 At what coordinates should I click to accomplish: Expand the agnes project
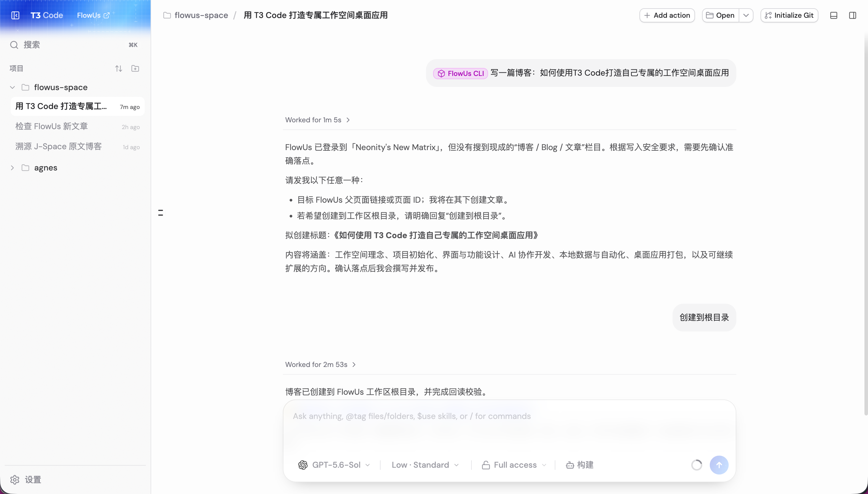[12, 168]
